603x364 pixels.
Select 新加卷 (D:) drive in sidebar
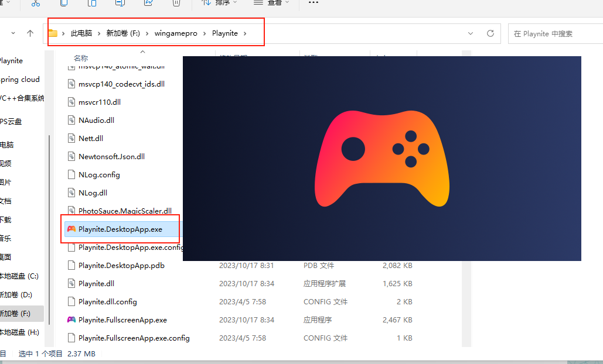click(x=18, y=294)
